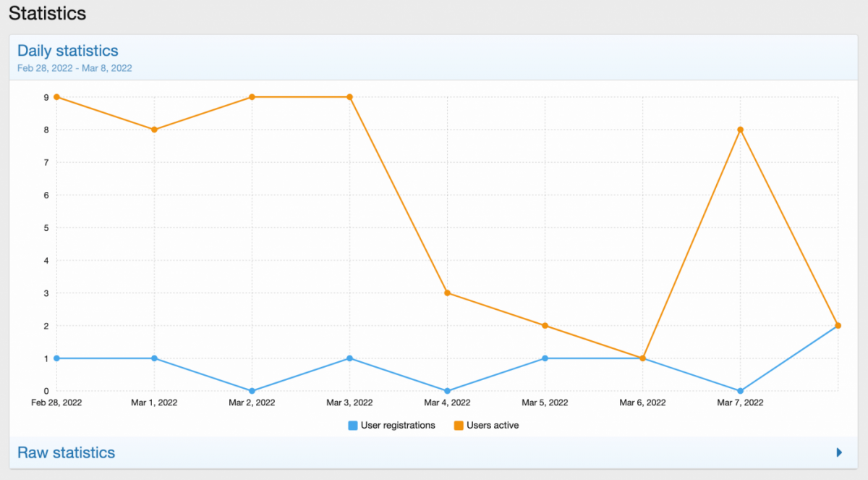Screen dimensions: 868x480
Task: Click the Statistics page title
Action: tap(48, 13)
